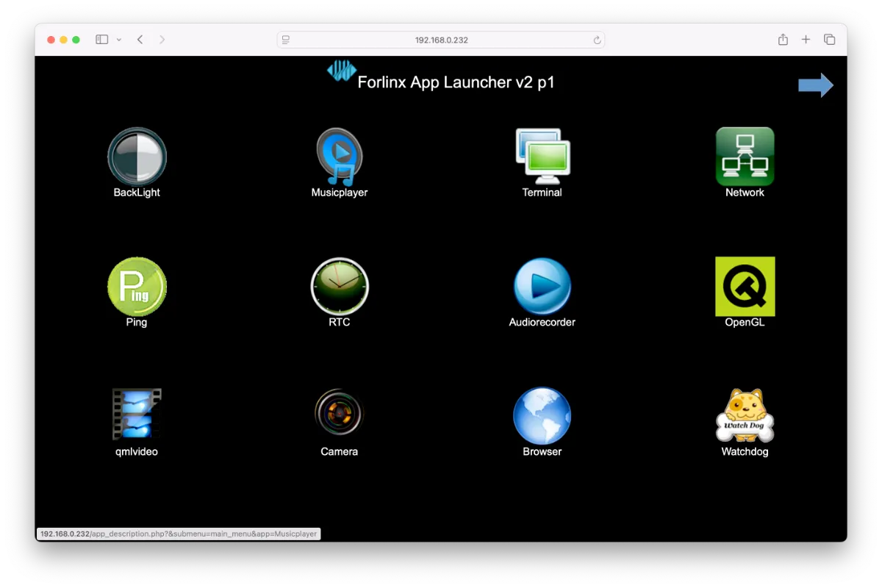Click the Forlinx App Launcher title
This screenshot has height=588, width=882.
click(x=456, y=82)
